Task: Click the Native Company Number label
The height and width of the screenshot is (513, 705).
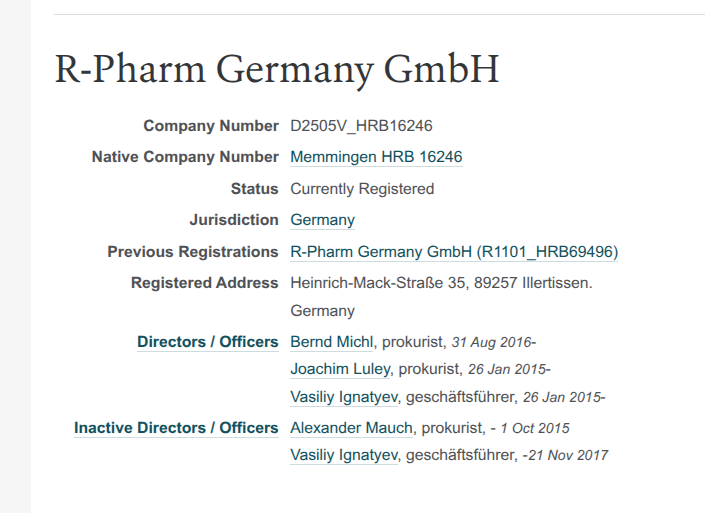Action: pos(184,157)
